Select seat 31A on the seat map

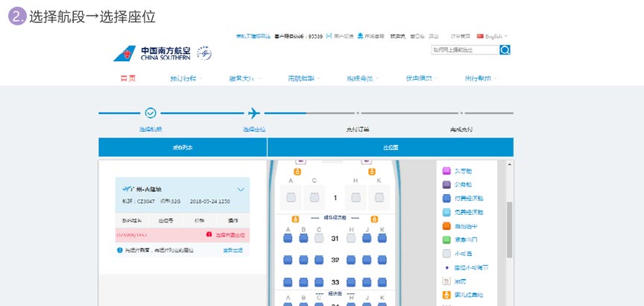(x=288, y=238)
